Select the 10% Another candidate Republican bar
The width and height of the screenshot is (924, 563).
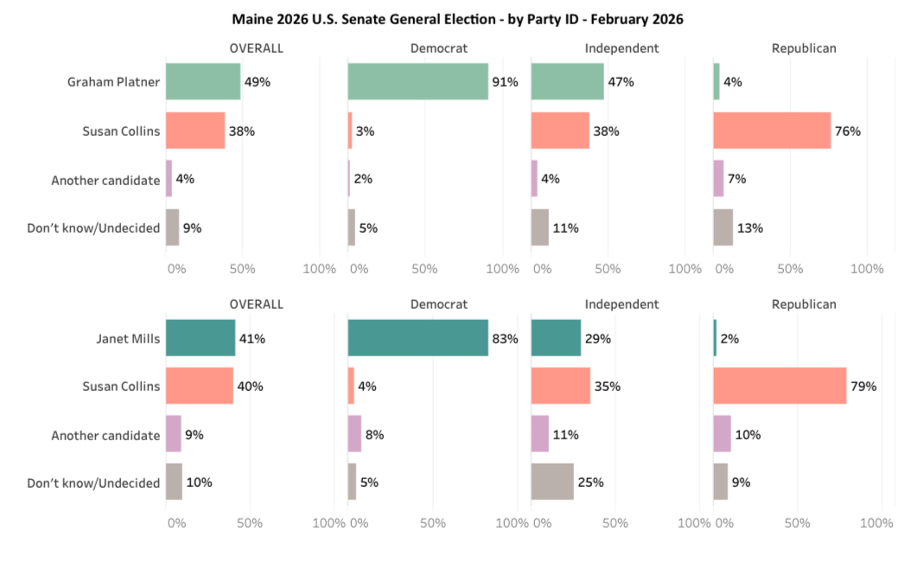722,434
